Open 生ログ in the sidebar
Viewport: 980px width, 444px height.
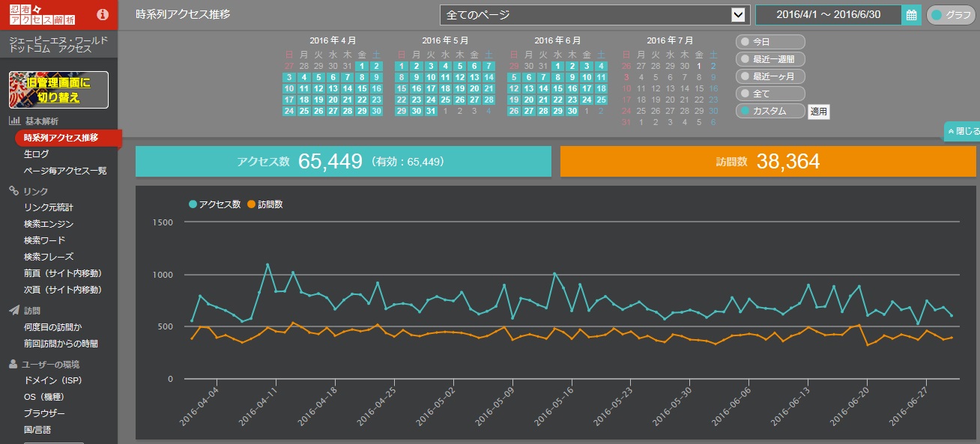click(x=36, y=154)
